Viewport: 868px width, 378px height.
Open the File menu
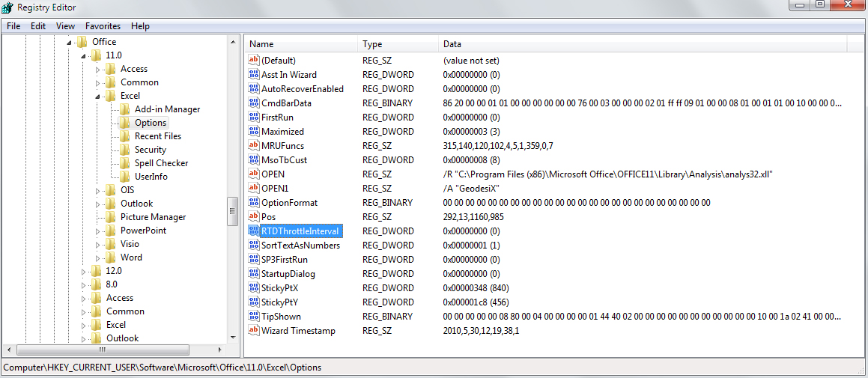13,26
